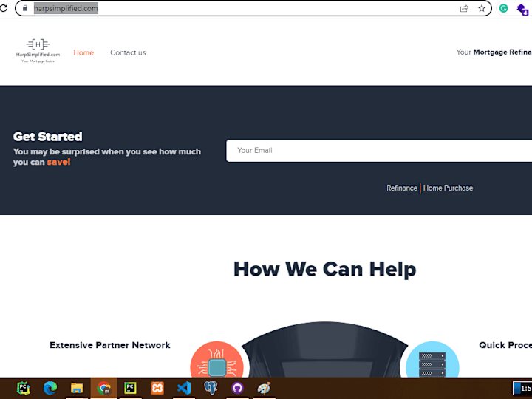Image resolution: width=532 pixels, height=399 pixels.
Task: Open GitHub Desktop from taskbar
Action: [x=237, y=388]
